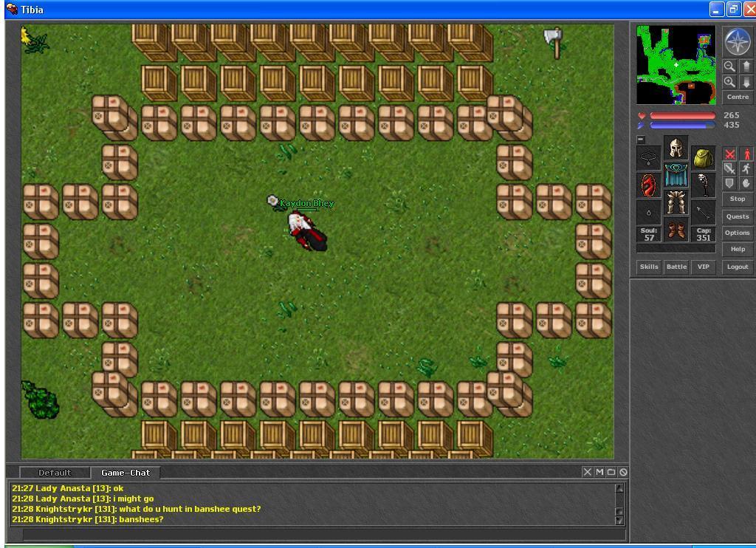
Task: Click the yellow flower plant on the grass
Action: point(34,40)
